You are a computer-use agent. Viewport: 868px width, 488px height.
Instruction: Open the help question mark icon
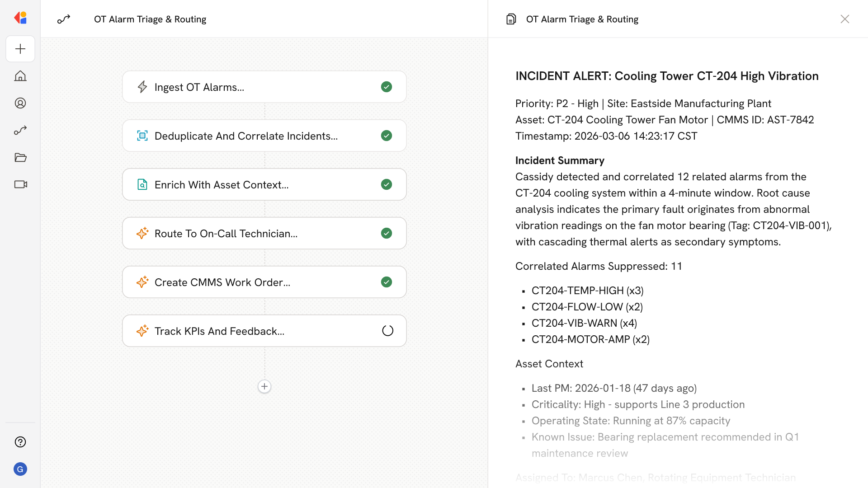click(20, 442)
